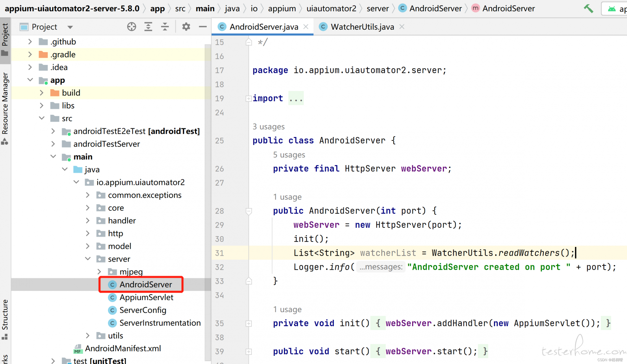
Task: Click the Android run configuration icon
Action: click(x=612, y=9)
